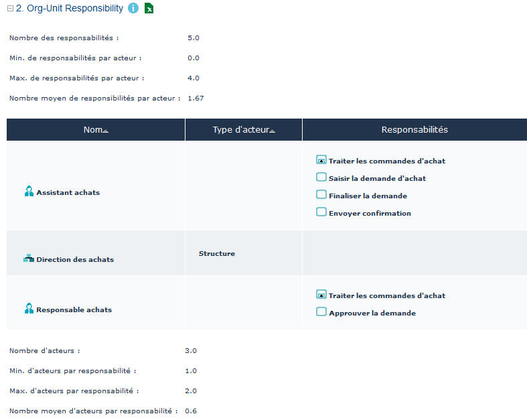Sort the table by the Nom column arrow
The image size is (527, 420).
pyautogui.click(x=105, y=131)
